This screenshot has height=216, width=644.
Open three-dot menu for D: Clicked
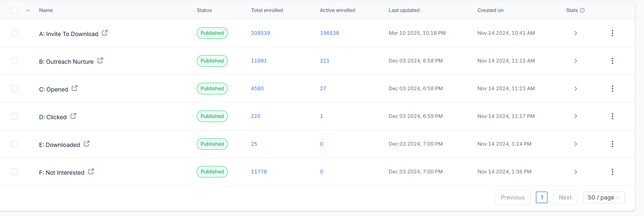(613, 116)
